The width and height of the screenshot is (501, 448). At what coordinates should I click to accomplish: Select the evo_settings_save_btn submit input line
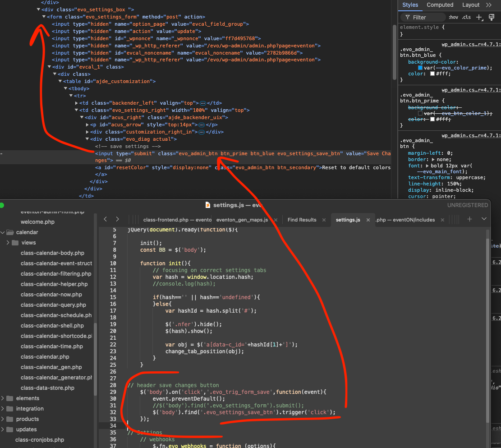243,157
